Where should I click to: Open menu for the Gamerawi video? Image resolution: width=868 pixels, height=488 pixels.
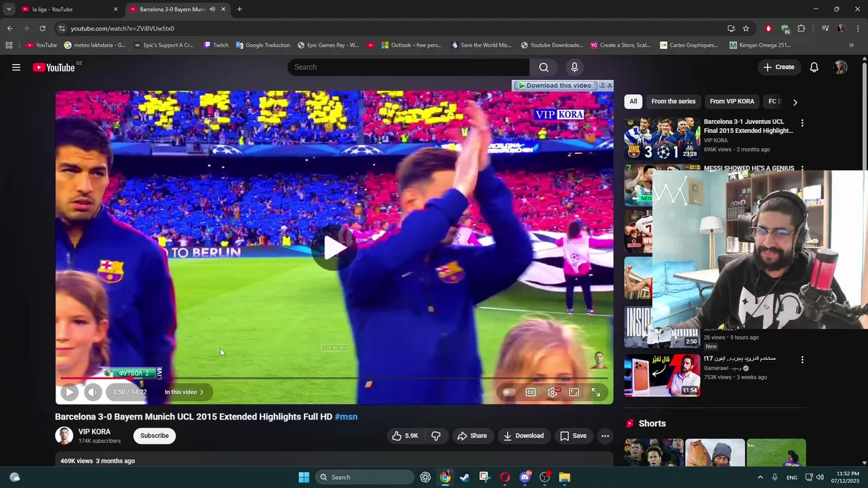point(802,360)
